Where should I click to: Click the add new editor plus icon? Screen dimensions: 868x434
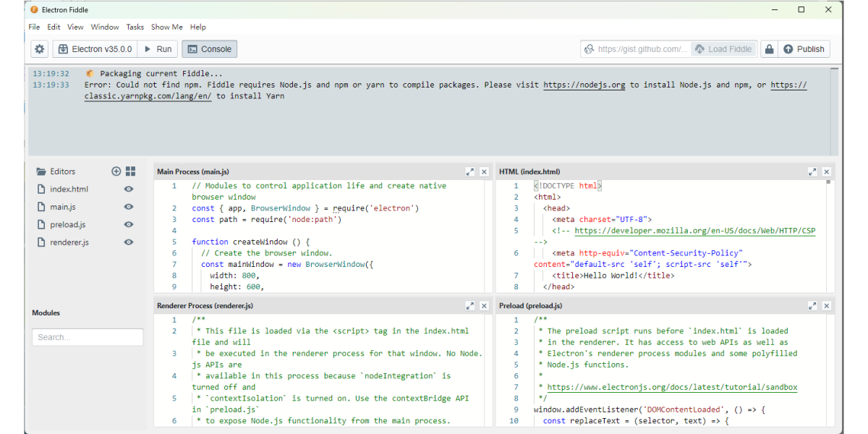[116, 171]
